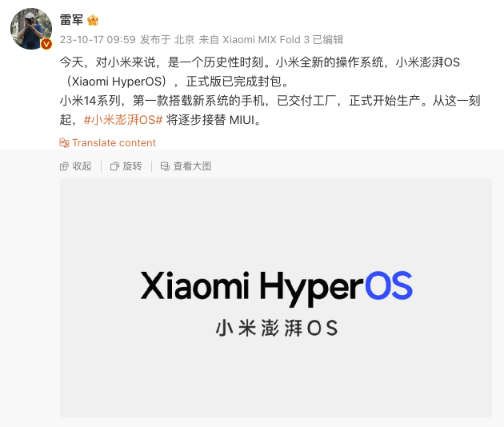This screenshot has height=427, width=504.
Task: Click the translate icon before Translate content
Action: pyautogui.click(x=64, y=142)
